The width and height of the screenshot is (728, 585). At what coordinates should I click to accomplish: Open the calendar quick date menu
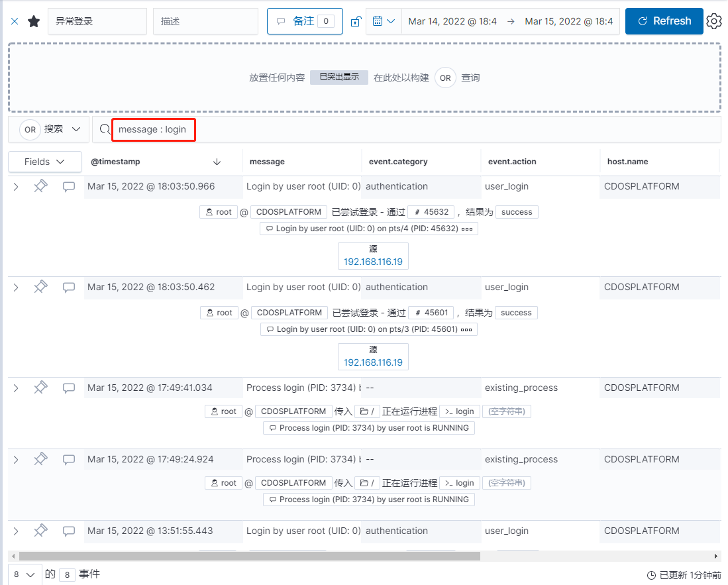pos(384,21)
